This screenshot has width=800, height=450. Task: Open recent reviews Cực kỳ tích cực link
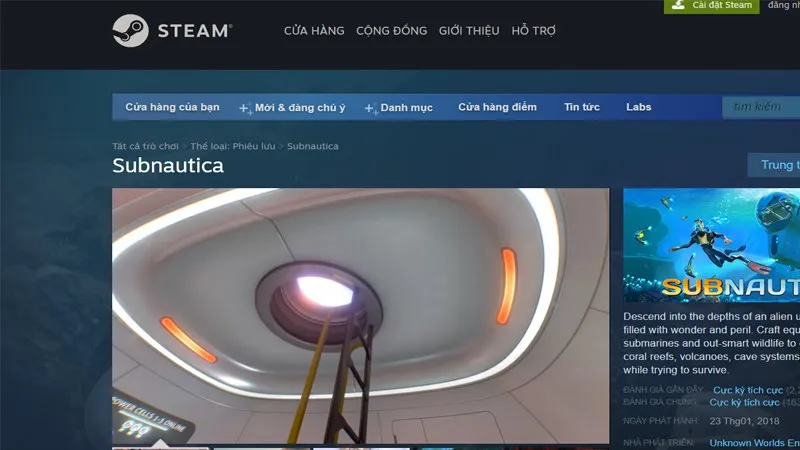coord(748,390)
